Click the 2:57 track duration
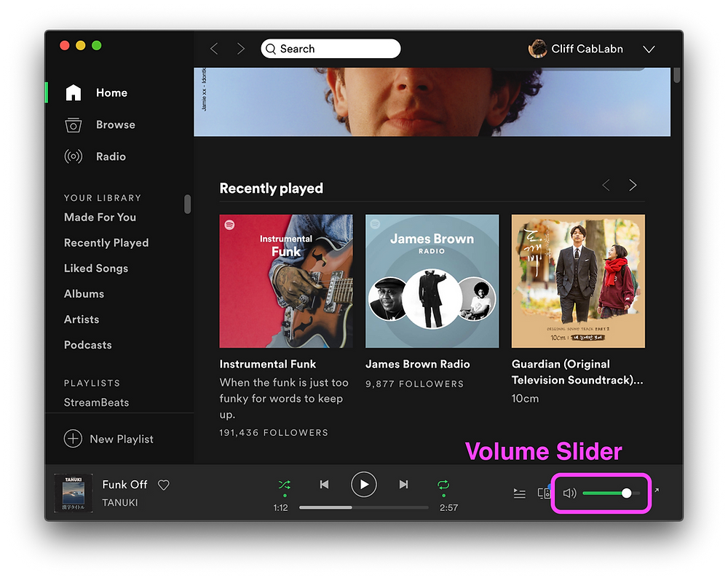The width and height of the screenshot is (728, 580). point(448,508)
